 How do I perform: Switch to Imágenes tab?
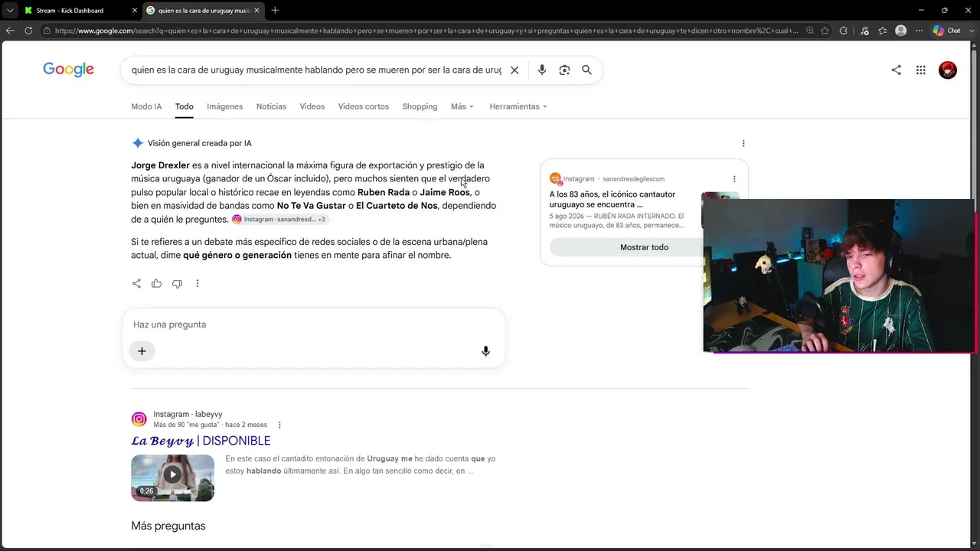click(x=224, y=106)
